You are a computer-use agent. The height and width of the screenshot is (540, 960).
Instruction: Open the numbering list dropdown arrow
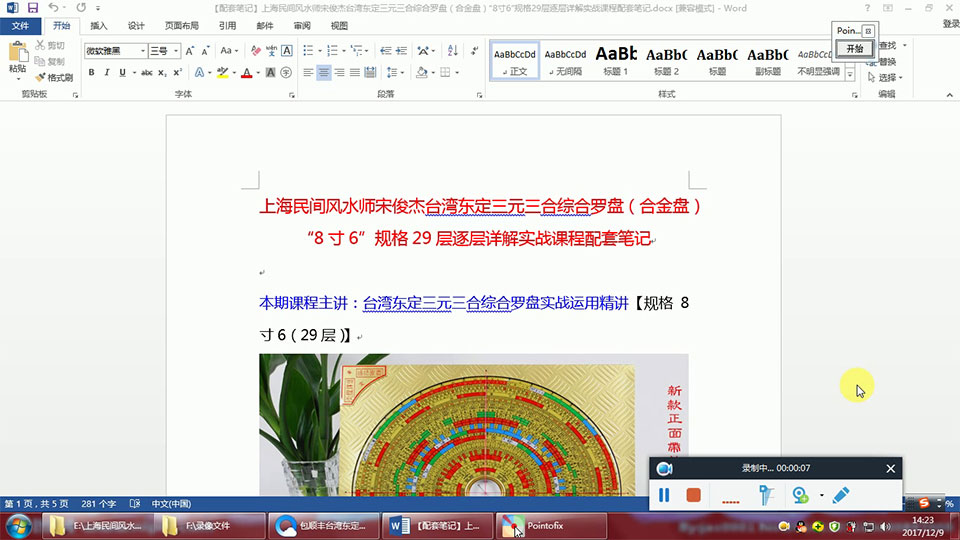(x=343, y=51)
